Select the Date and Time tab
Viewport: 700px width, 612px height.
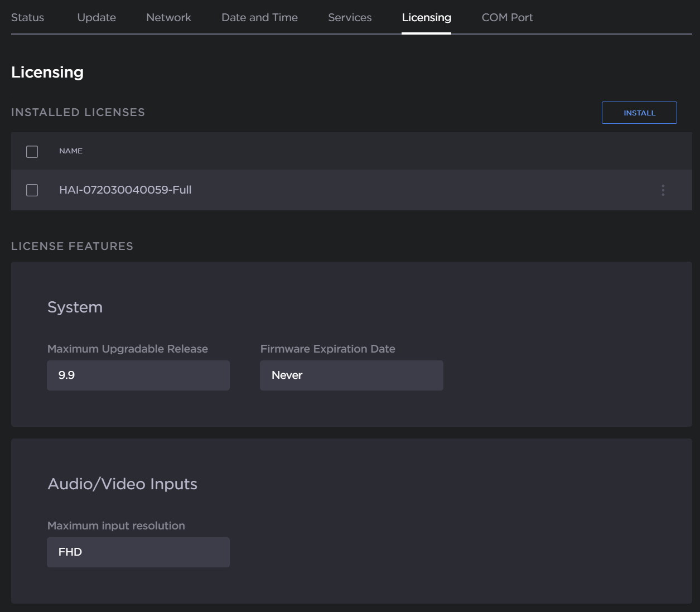[x=259, y=17]
